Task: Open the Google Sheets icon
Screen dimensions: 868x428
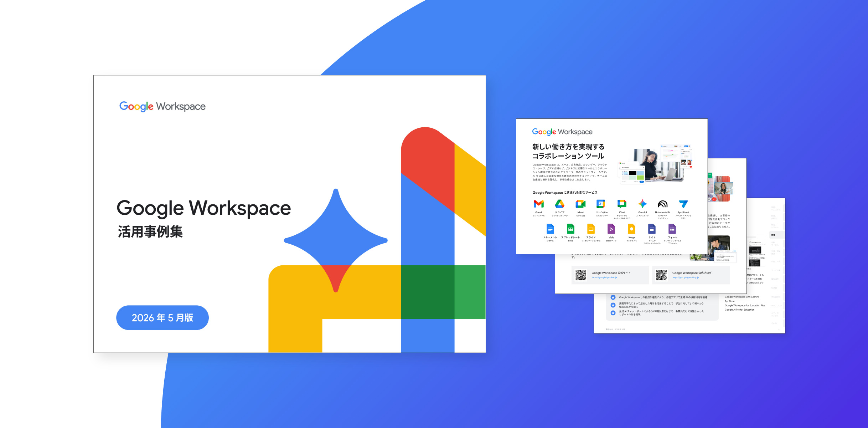Action: pyautogui.click(x=570, y=229)
